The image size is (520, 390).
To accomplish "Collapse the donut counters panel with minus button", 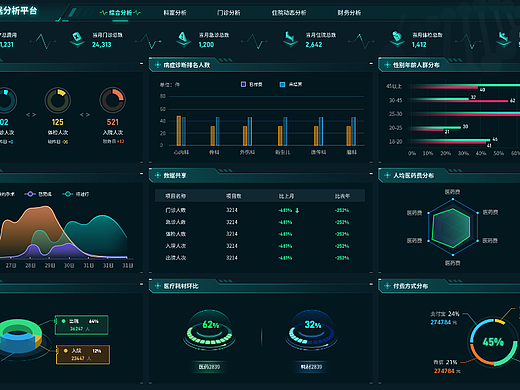I will coord(141,63).
